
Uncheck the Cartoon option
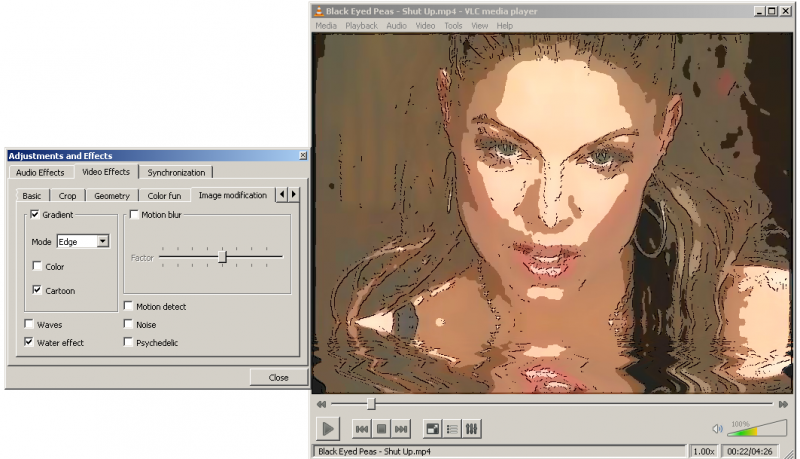[37, 290]
